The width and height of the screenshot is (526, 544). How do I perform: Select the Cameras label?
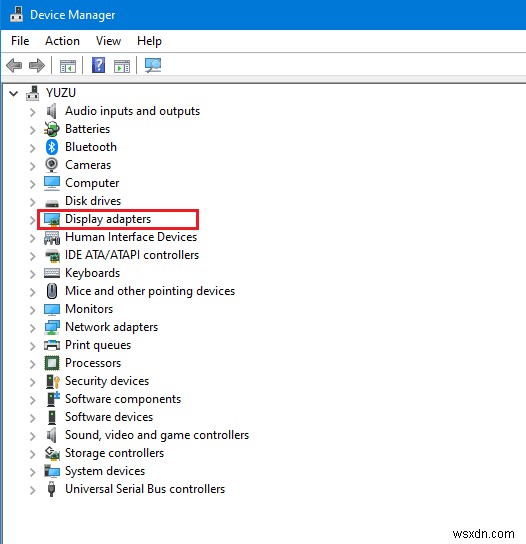[x=88, y=165]
